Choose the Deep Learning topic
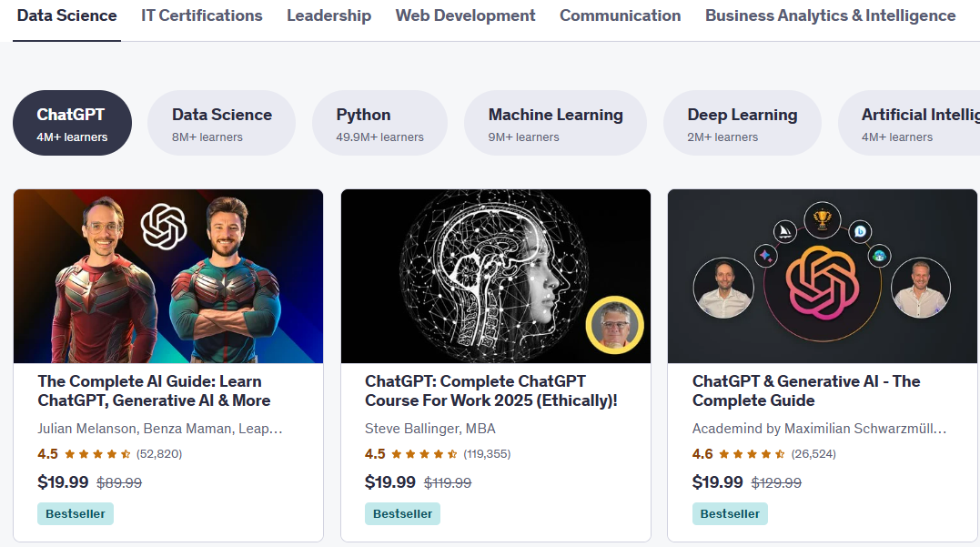The height and width of the screenshot is (547, 980). coord(742,122)
